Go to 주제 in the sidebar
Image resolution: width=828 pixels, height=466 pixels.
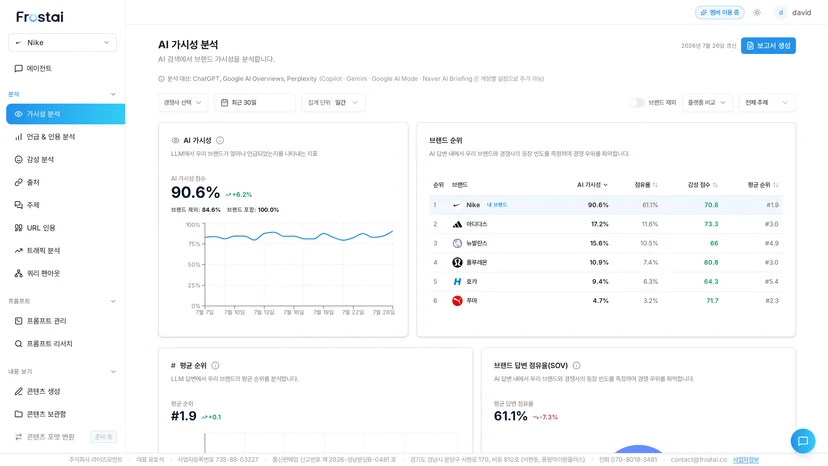33,205
